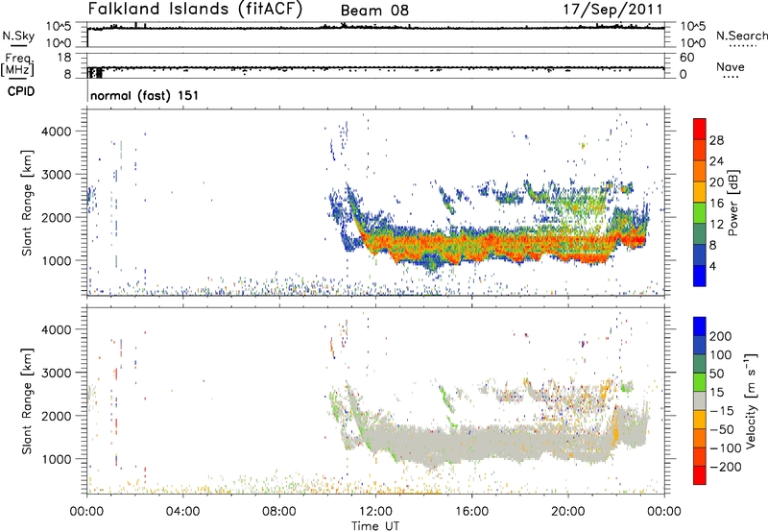Click the "18" frequency axis label
The width and height of the screenshot is (768, 532).
coord(64,58)
